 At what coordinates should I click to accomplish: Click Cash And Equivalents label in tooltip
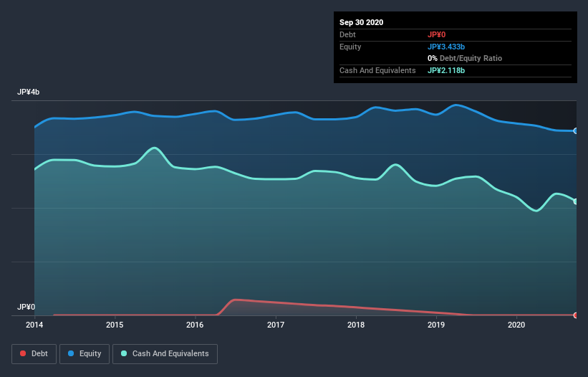point(377,70)
